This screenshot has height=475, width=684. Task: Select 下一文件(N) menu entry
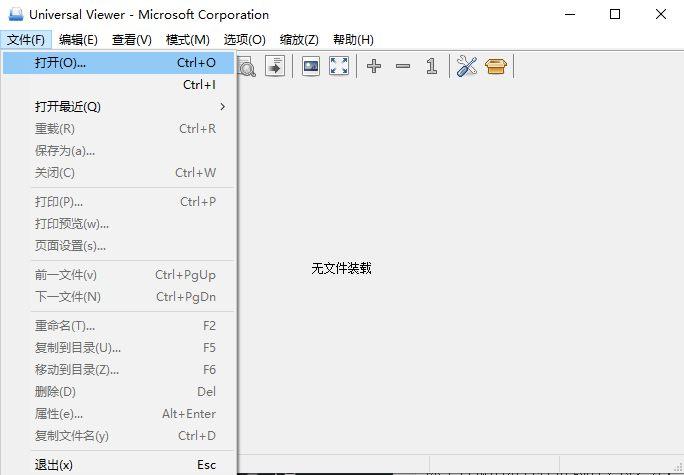119,297
